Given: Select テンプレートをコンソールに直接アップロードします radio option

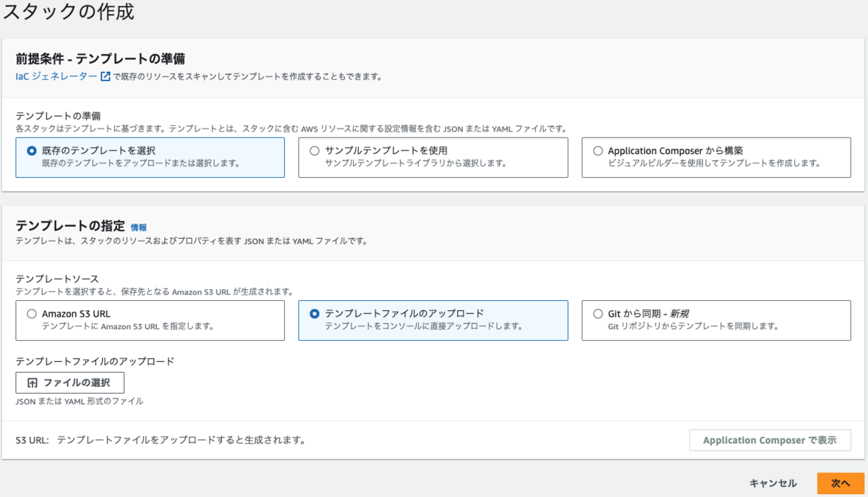Looking at the screenshot, I should [315, 314].
